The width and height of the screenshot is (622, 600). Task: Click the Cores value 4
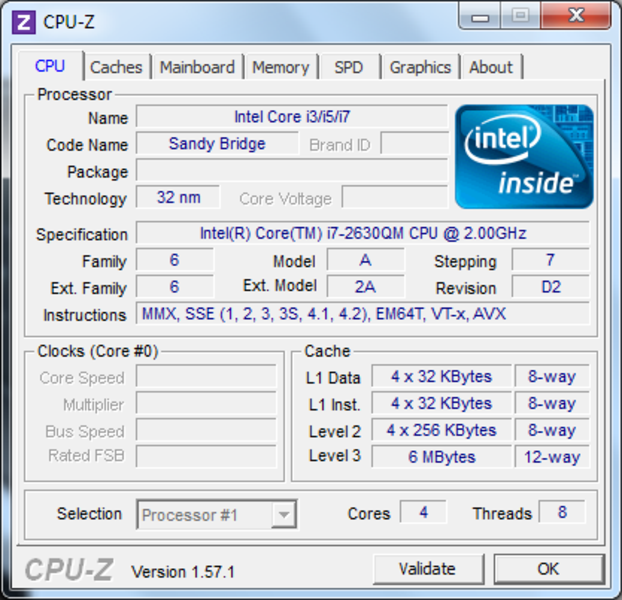(x=423, y=512)
